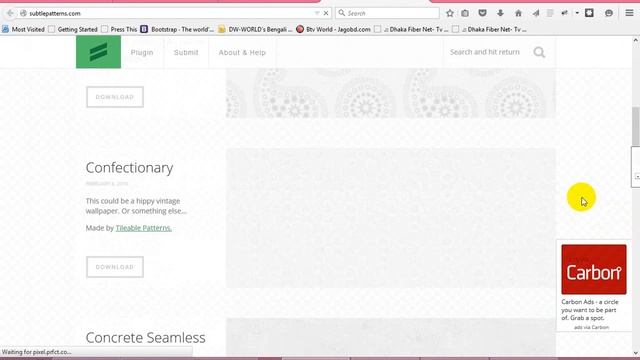Open the first Dhaka Fiber Net bookmark

tap(411, 29)
